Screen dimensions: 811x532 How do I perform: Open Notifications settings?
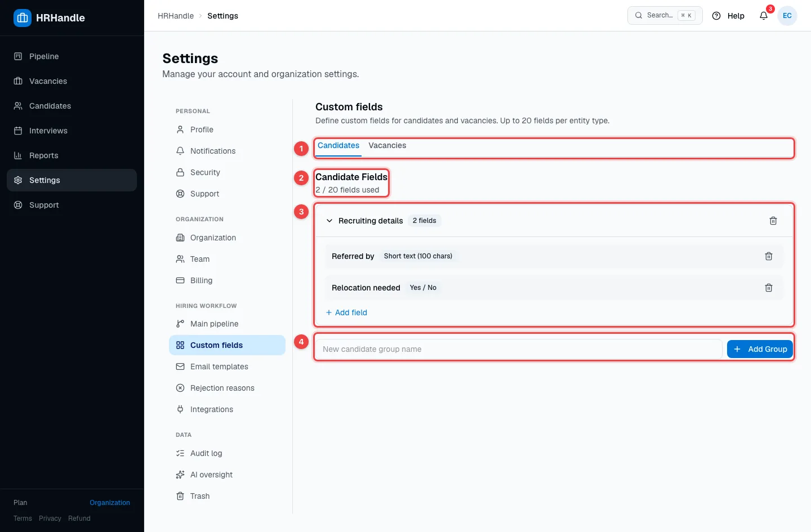pos(227,151)
